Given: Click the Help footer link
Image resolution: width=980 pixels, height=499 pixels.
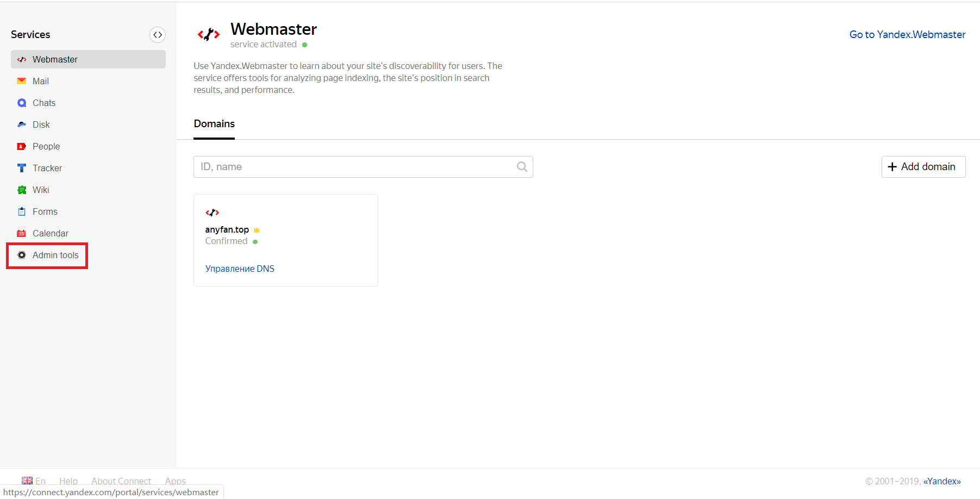Looking at the screenshot, I should 68,481.
